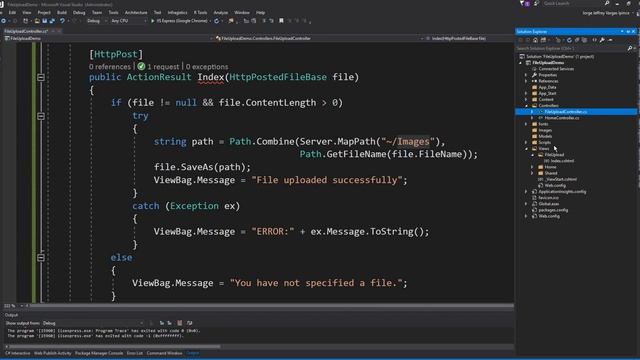640x360 pixels.
Task: Click the '0 references' CodeLens link
Action: 109,67
